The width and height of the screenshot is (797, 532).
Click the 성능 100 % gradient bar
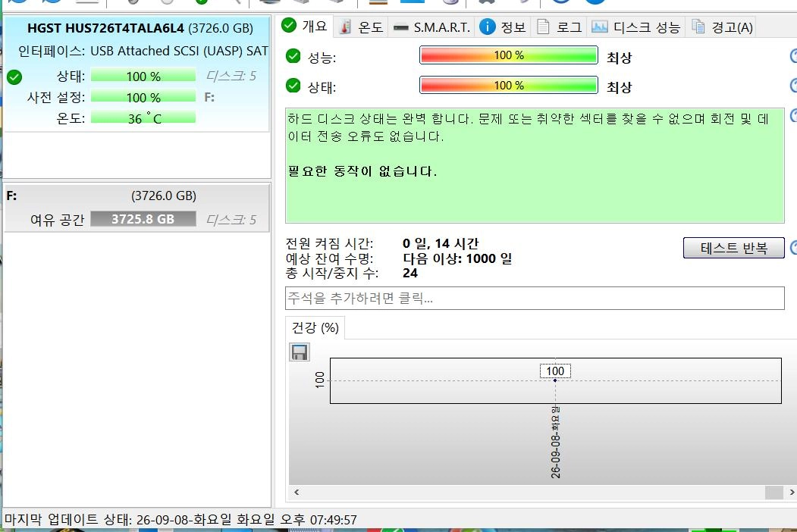[x=509, y=55]
